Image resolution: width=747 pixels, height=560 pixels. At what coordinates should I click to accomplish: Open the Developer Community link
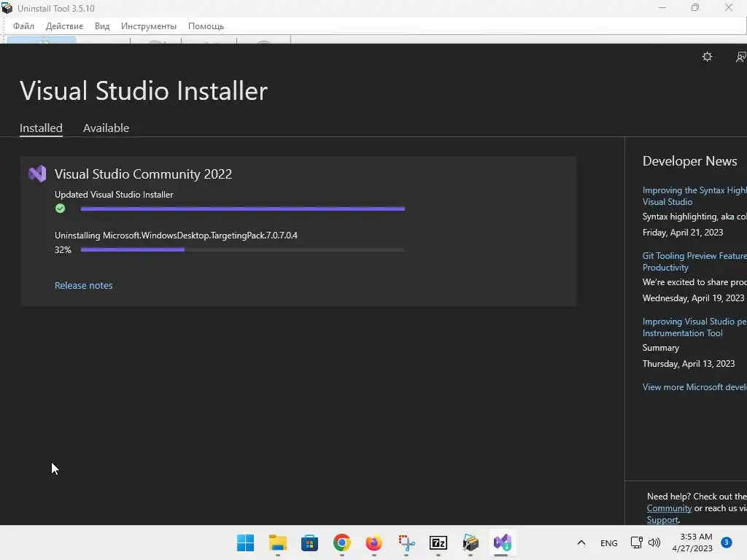(669, 508)
